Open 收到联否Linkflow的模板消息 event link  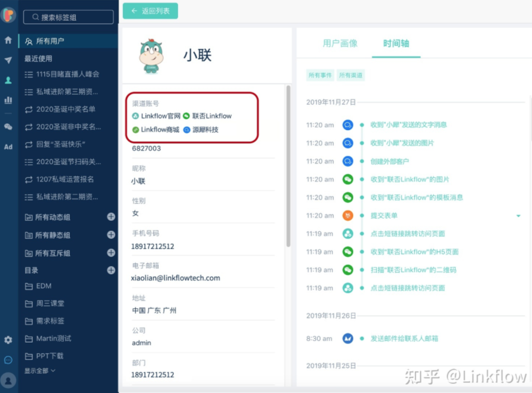(x=417, y=197)
